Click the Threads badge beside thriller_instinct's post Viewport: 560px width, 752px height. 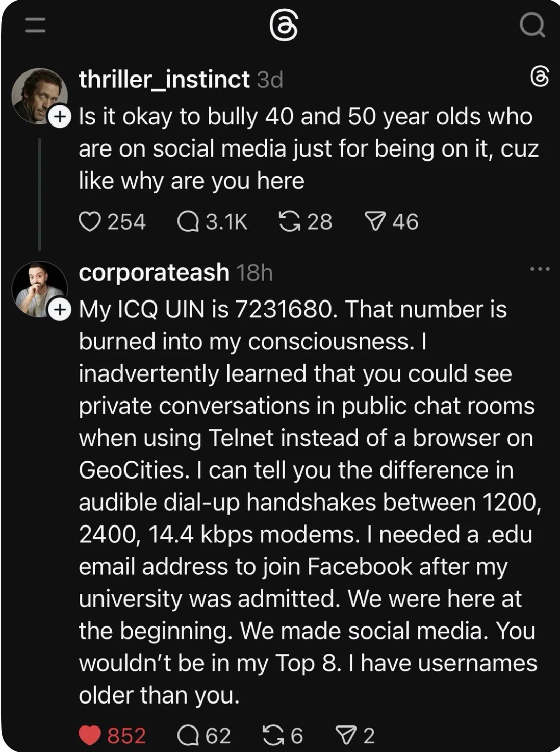540,77
